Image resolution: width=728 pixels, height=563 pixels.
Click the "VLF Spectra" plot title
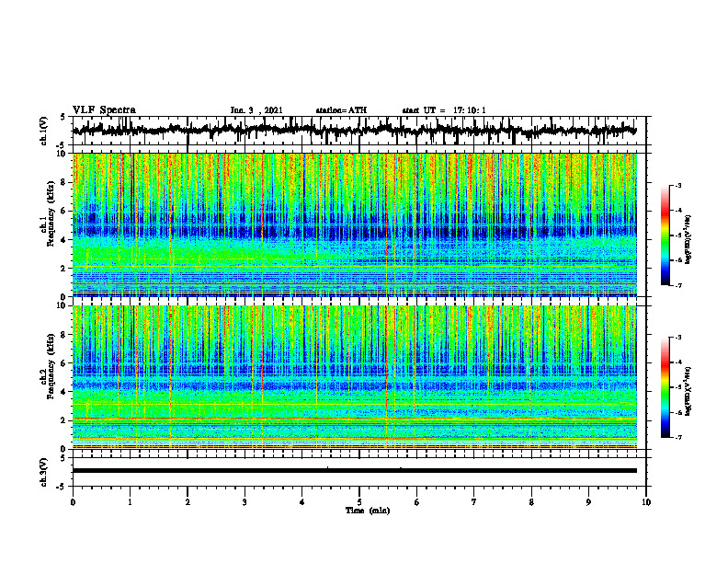tap(104, 110)
